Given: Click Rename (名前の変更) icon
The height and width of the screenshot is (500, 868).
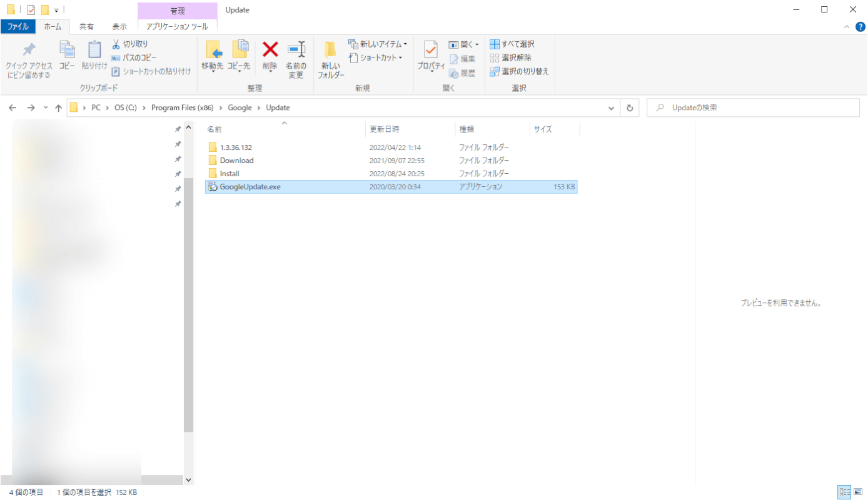Looking at the screenshot, I should (x=296, y=61).
